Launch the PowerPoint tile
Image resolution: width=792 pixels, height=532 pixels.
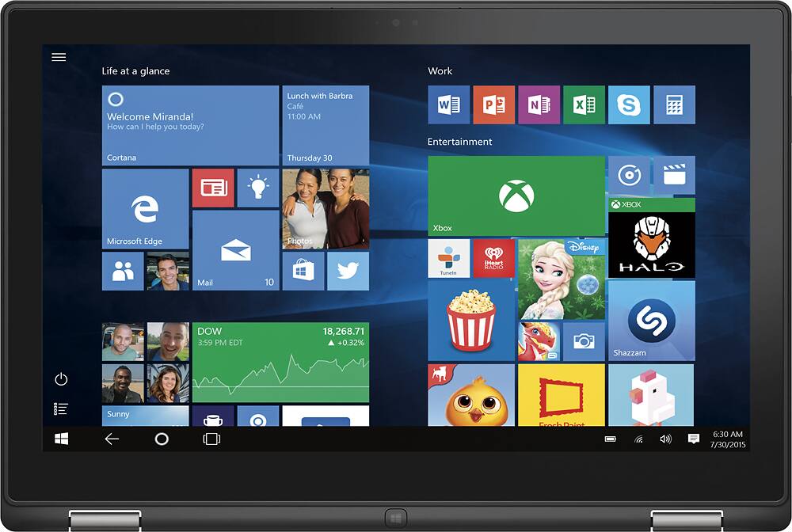pyautogui.click(x=493, y=105)
